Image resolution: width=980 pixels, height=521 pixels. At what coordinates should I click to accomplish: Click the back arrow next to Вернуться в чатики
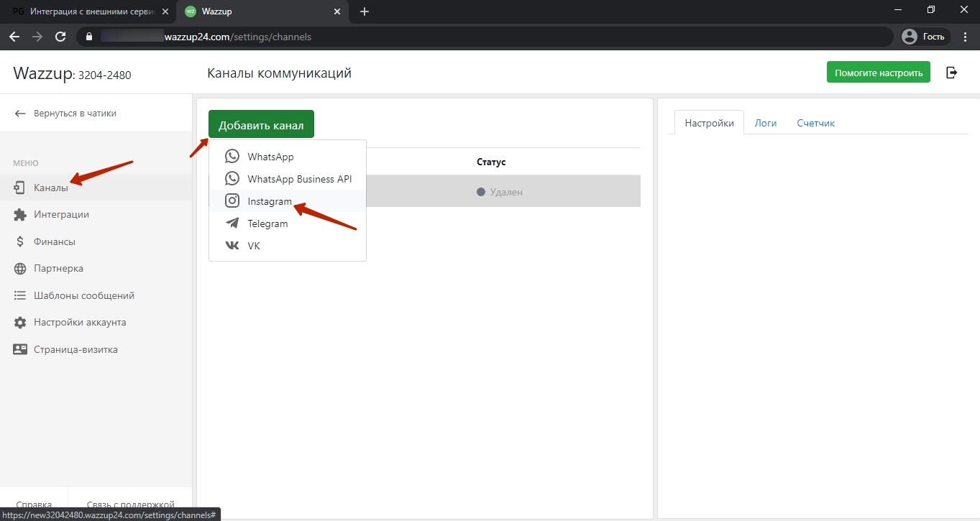20,114
